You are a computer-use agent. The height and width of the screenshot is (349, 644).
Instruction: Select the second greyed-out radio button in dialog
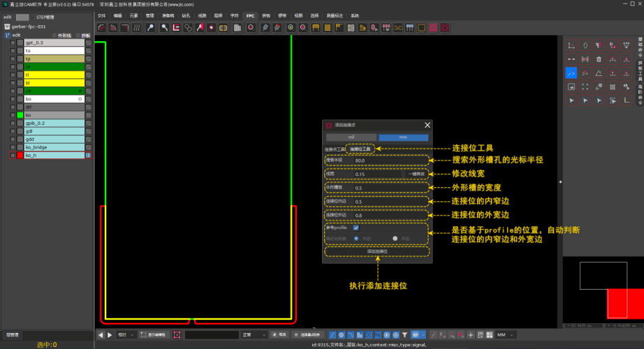(x=395, y=238)
